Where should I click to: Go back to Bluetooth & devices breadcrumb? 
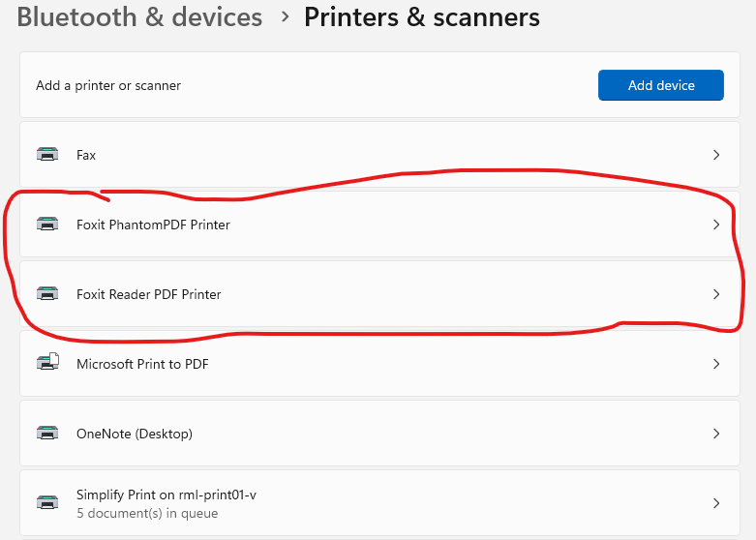(x=139, y=17)
